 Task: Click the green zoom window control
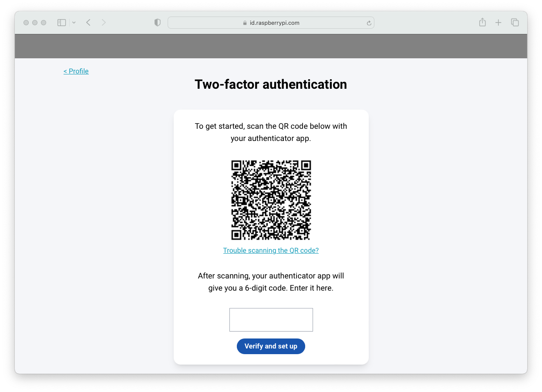pyautogui.click(x=43, y=22)
